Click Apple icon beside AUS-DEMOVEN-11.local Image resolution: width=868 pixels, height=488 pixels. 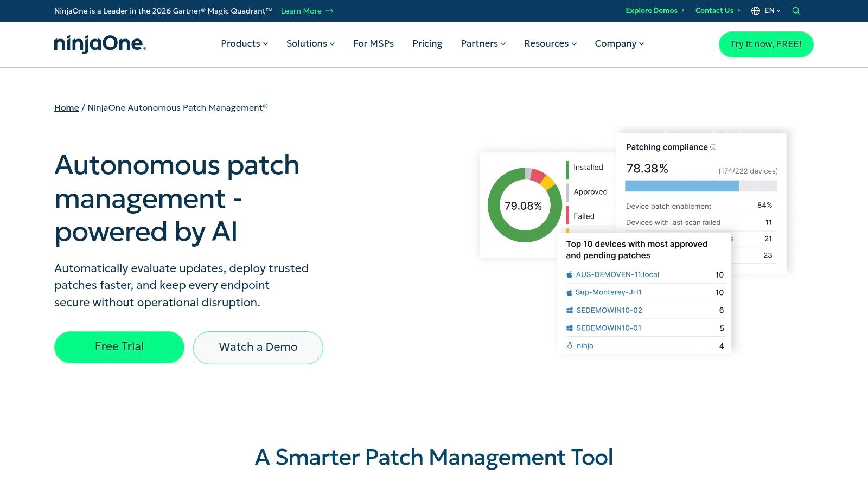569,274
